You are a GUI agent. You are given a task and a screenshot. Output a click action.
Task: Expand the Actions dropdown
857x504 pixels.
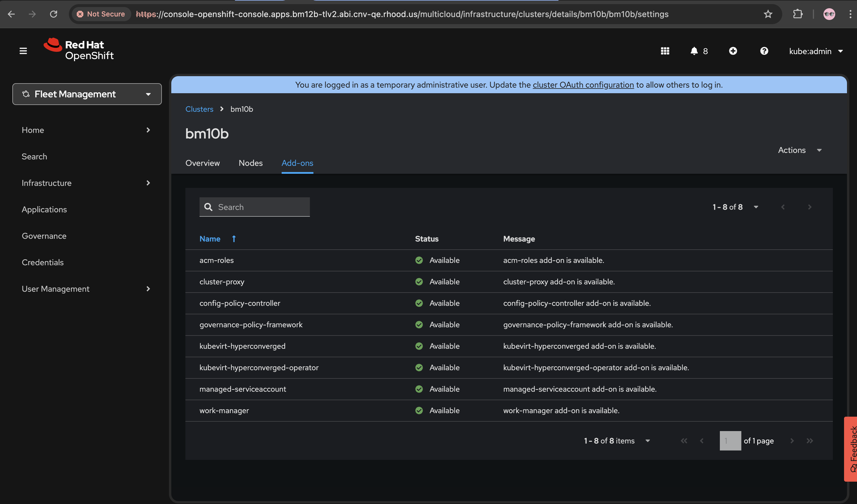[800, 150]
